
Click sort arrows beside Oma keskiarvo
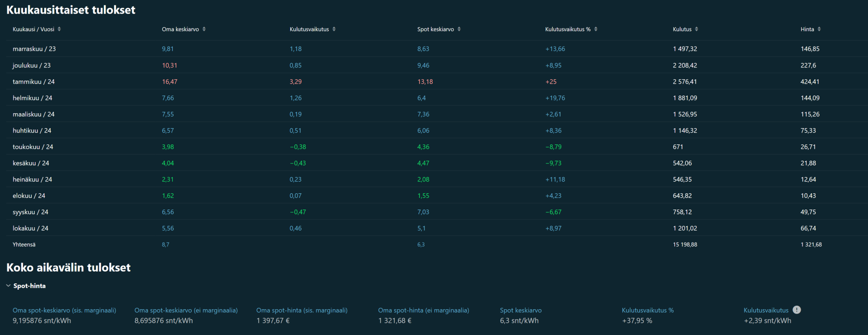point(204,29)
